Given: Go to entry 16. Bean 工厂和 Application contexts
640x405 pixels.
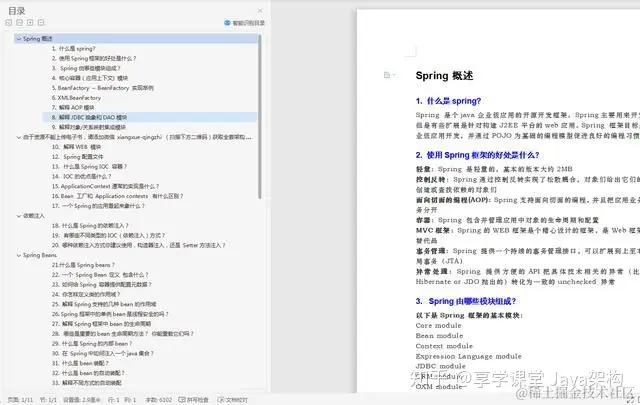Looking at the screenshot, I should [x=118, y=196].
